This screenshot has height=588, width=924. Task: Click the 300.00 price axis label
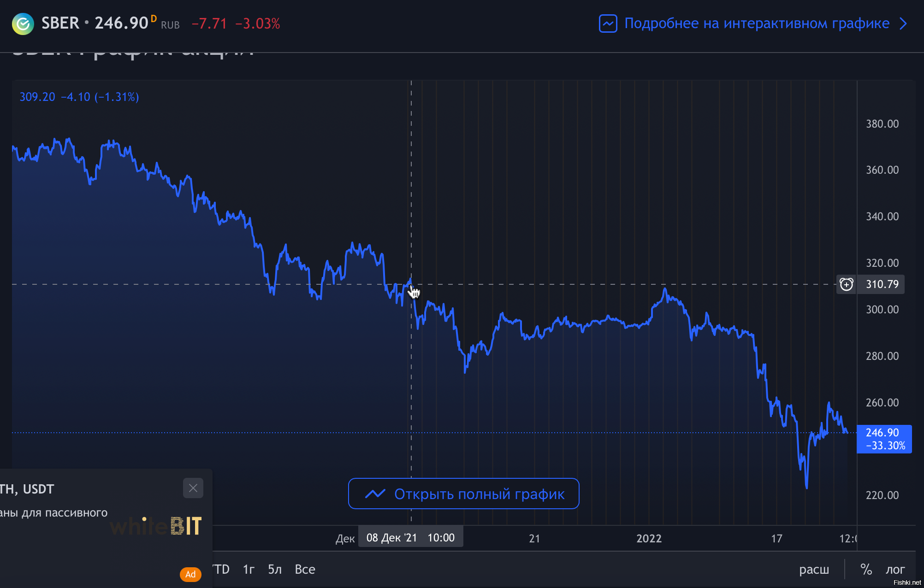pyautogui.click(x=882, y=310)
